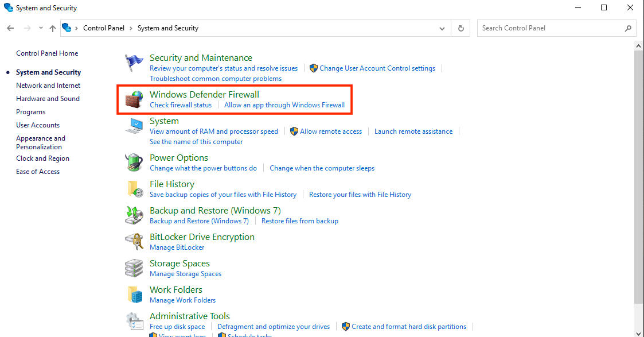
Task: Click the search magnifier icon
Action: (x=628, y=28)
